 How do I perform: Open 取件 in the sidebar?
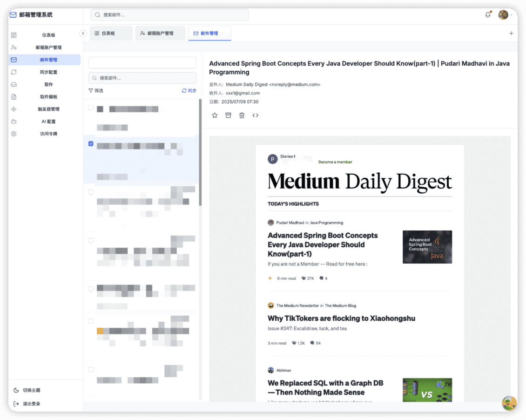click(44, 85)
